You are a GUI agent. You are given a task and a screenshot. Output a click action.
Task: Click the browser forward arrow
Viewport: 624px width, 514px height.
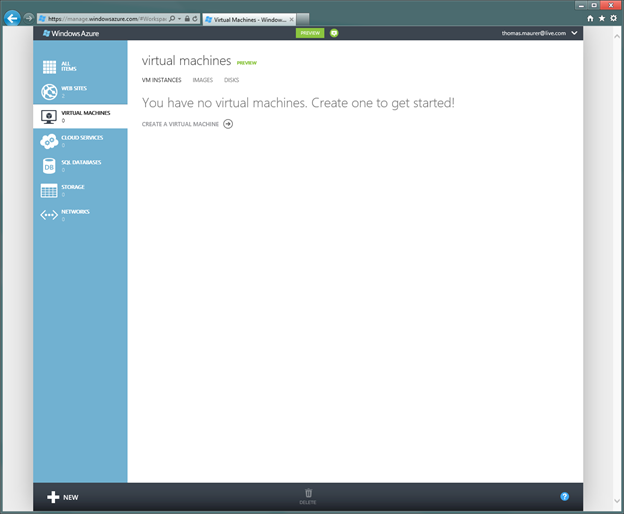[x=28, y=18]
